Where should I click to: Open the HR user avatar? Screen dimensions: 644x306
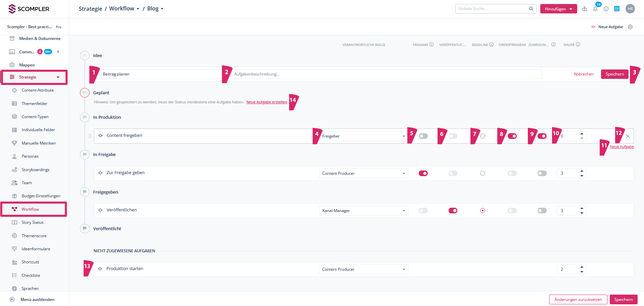click(x=630, y=9)
